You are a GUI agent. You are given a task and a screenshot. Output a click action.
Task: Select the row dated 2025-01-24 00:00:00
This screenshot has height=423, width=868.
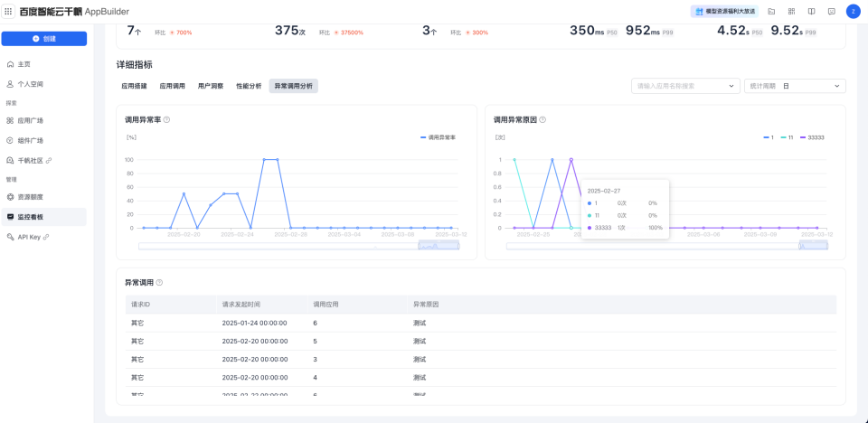point(480,323)
